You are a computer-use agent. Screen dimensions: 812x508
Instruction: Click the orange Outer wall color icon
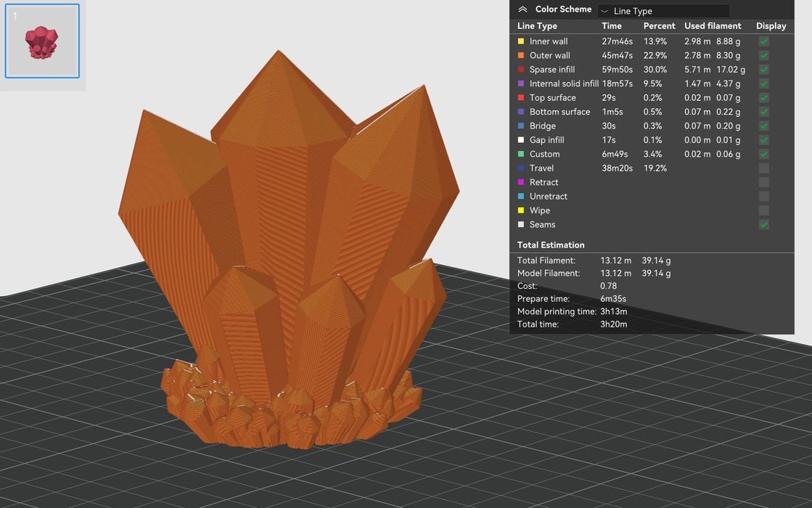pos(521,55)
